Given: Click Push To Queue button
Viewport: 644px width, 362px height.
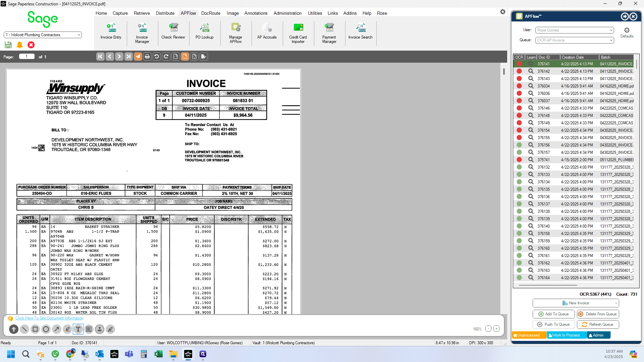Looking at the screenshot, I should click(x=553, y=324).
